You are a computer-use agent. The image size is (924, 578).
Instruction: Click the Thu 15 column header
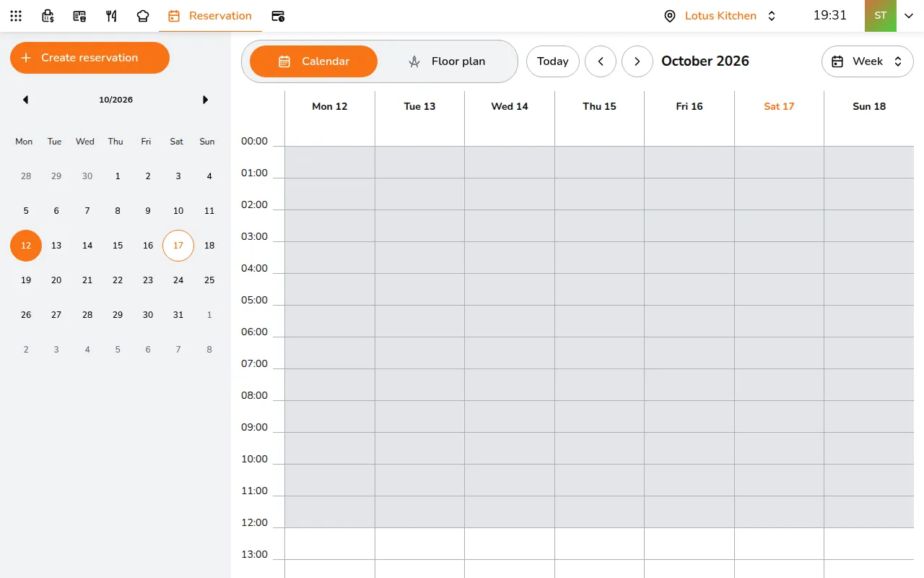(x=599, y=106)
